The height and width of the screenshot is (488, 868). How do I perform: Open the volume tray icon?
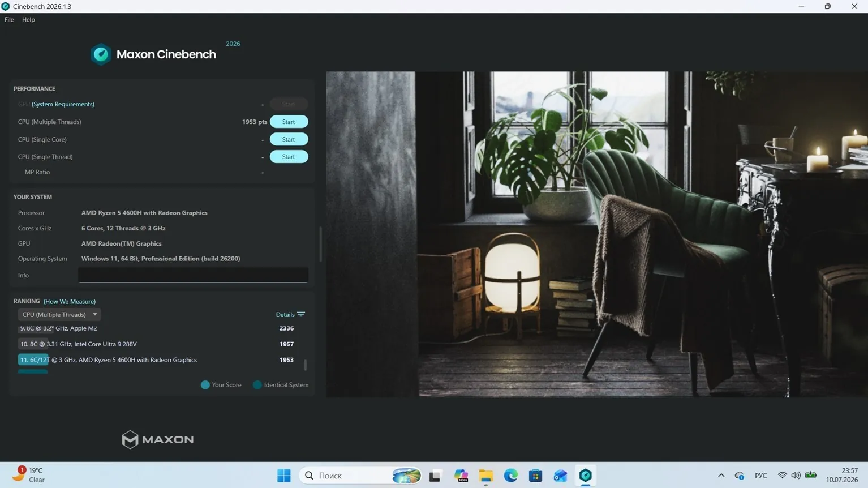[x=796, y=476]
